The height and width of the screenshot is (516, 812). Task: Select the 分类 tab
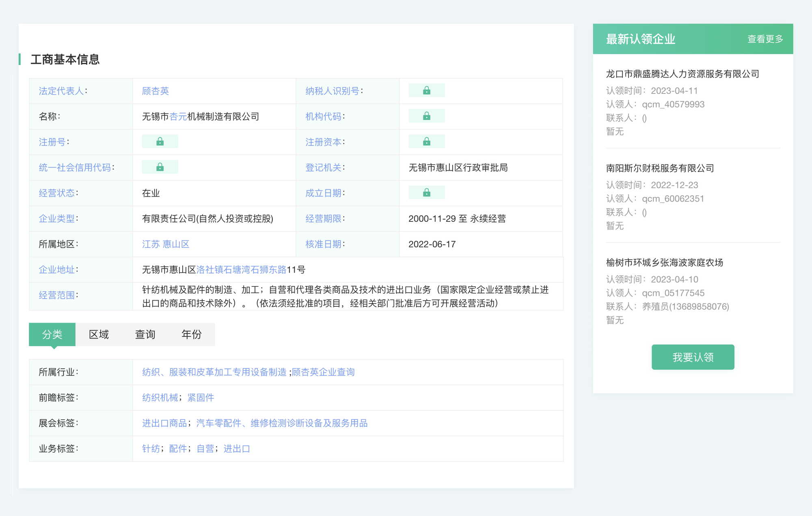52,334
